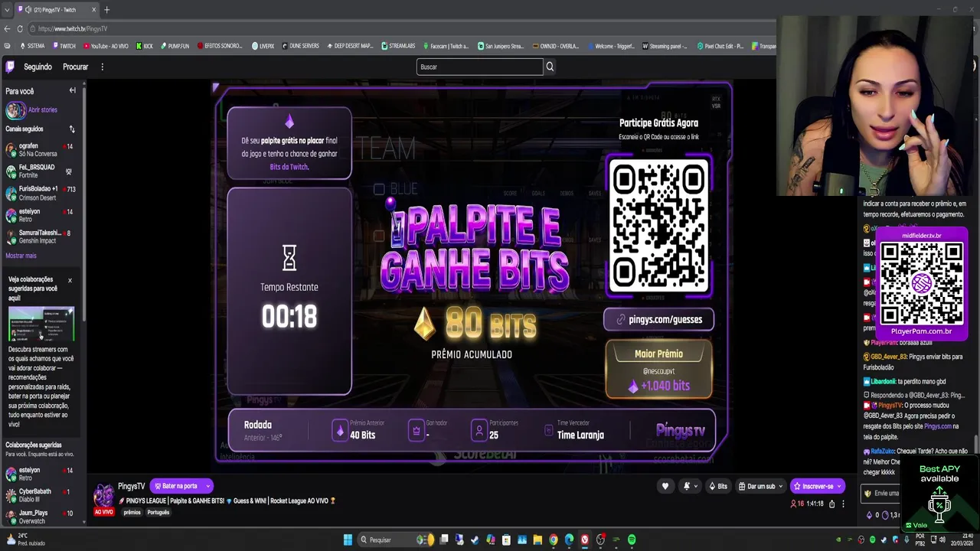The width and height of the screenshot is (980, 551).
Task: Open File Explorer from the taskbar
Action: (537, 540)
